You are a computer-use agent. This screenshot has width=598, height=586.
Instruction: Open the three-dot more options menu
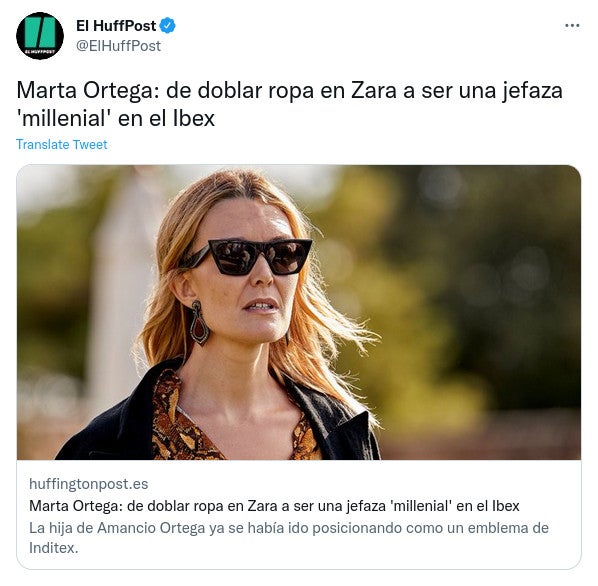(572, 26)
